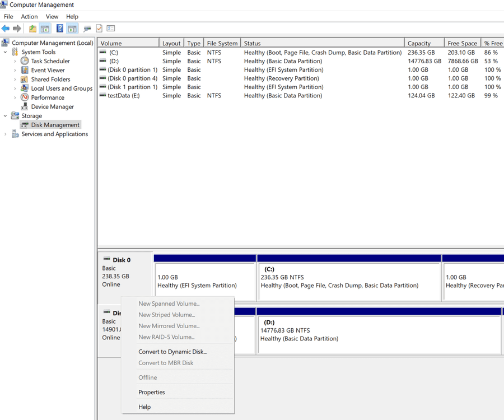Click the Services and Applications icon
This screenshot has height=420, width=504.
coord(15,134)
